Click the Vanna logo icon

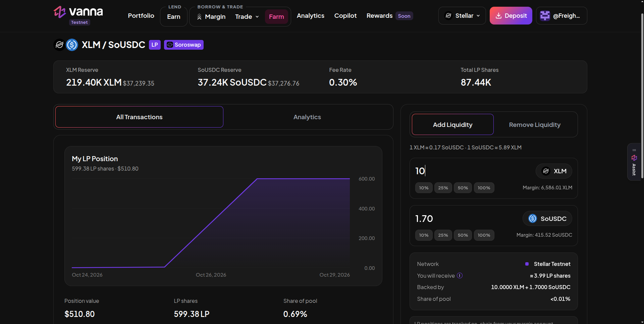click(60, 12)
